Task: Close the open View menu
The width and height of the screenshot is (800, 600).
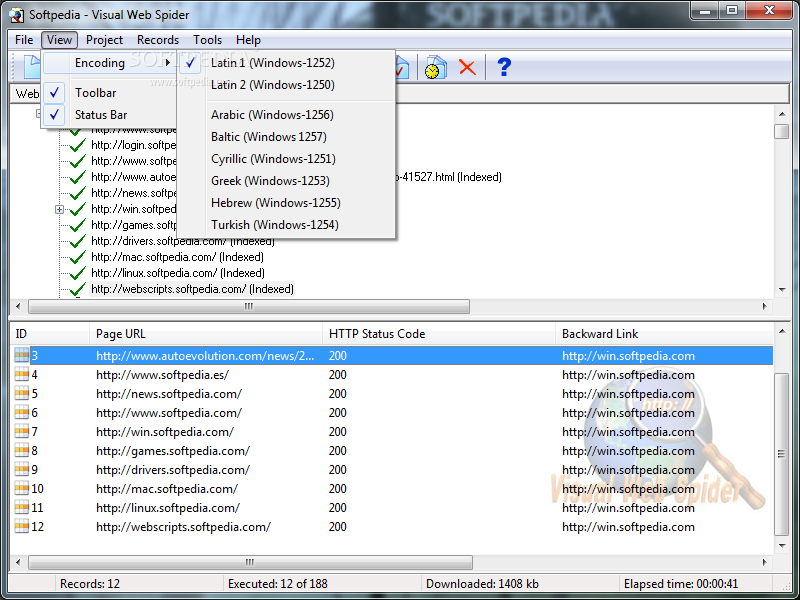Action: (x=59, y=40)
